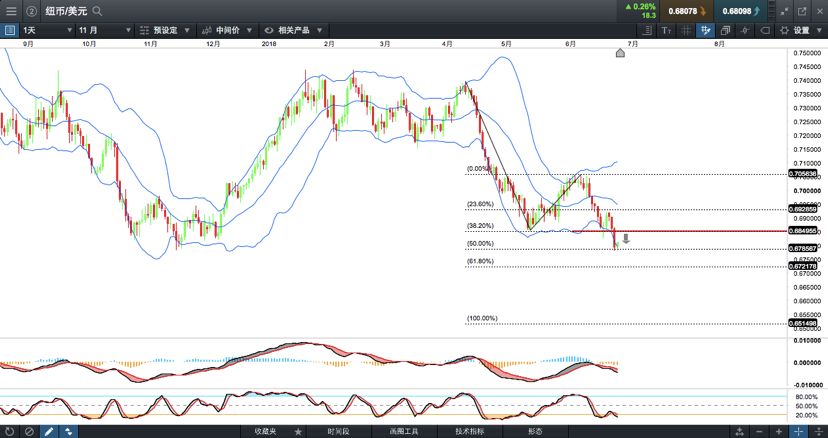
Task: Toggle the chart panel icon beside 1天
Action: tap(9, 31)
